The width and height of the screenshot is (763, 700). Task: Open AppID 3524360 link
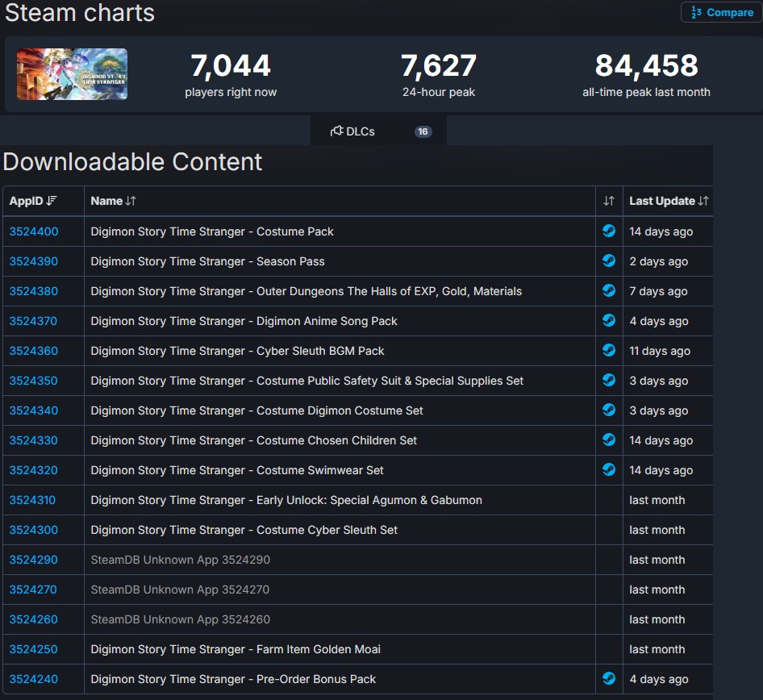pyautogui.click(x=34, y=351)
